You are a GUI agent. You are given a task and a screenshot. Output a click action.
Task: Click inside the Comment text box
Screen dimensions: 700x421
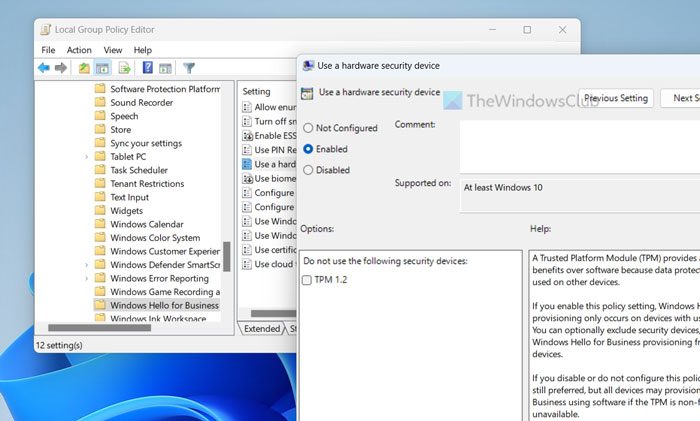point(580,146)
